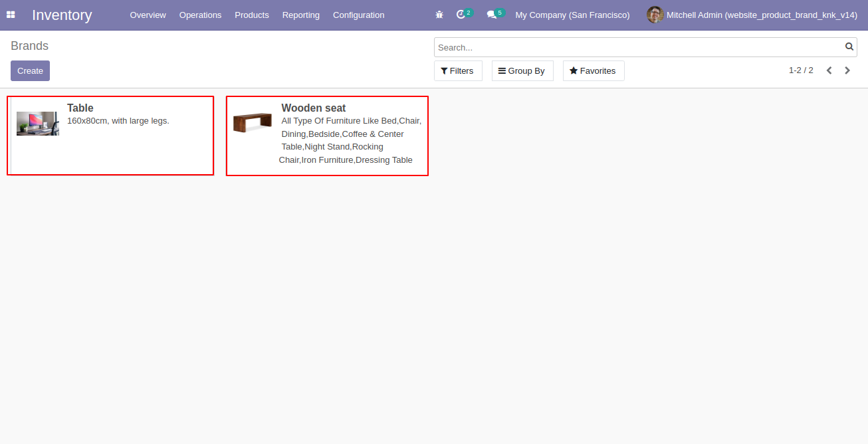Open the Reporting menu
The height and width of the screenshot is (444, 868).
pyautogui.click(x=300, y=15)
